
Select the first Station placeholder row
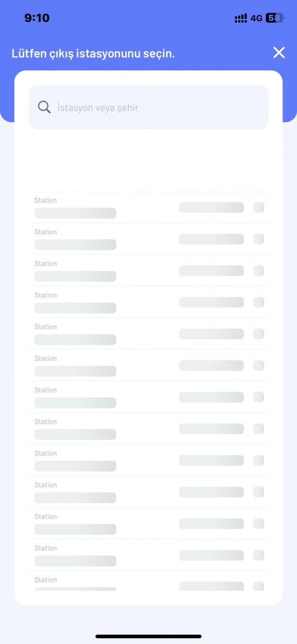point(148,207)
